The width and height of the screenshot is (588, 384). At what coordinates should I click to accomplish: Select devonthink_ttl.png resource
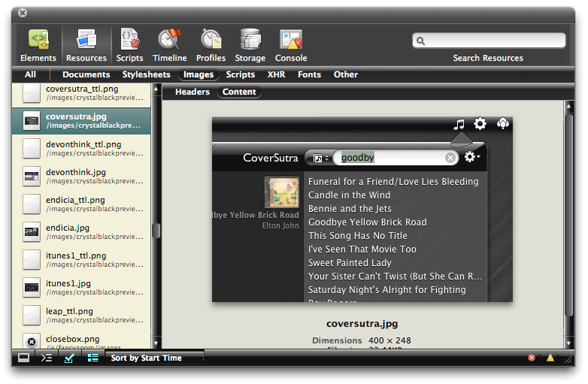81,148
